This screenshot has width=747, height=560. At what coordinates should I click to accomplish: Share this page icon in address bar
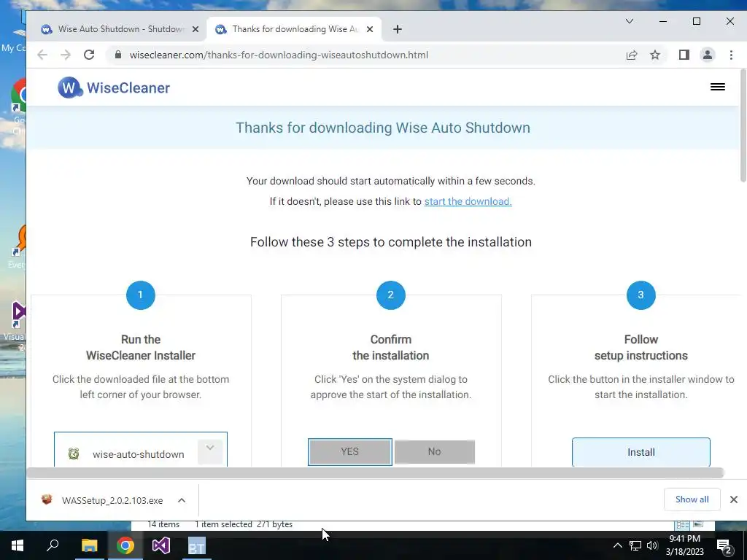[632, 55]
